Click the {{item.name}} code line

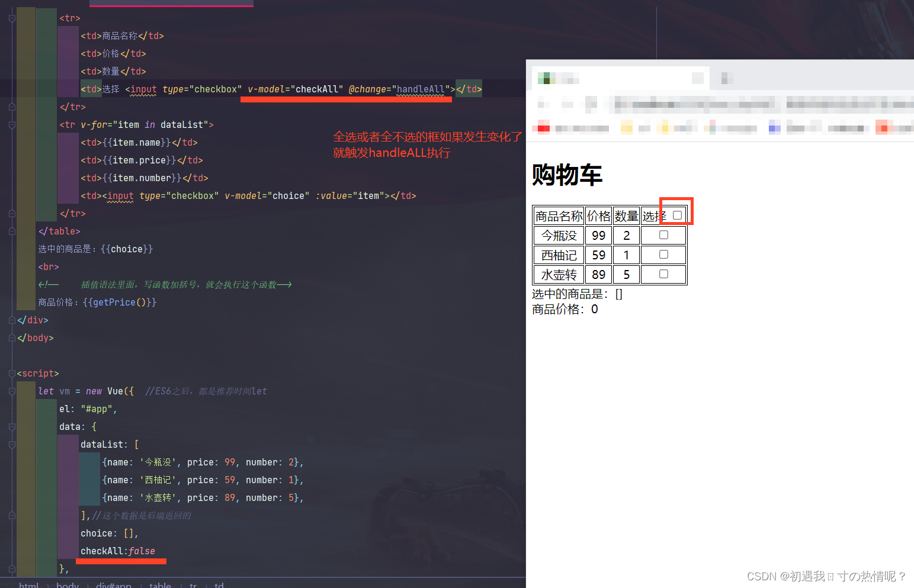[139, 143]
